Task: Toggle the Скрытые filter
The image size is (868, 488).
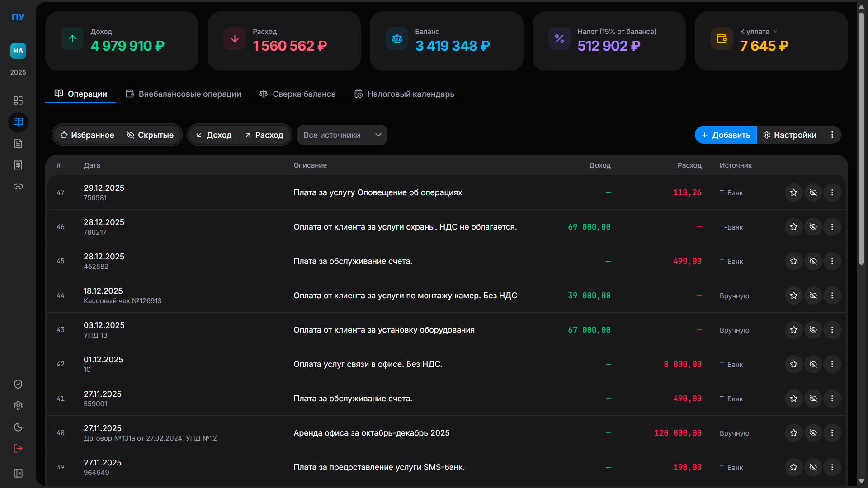Action: tap(150, 135)
